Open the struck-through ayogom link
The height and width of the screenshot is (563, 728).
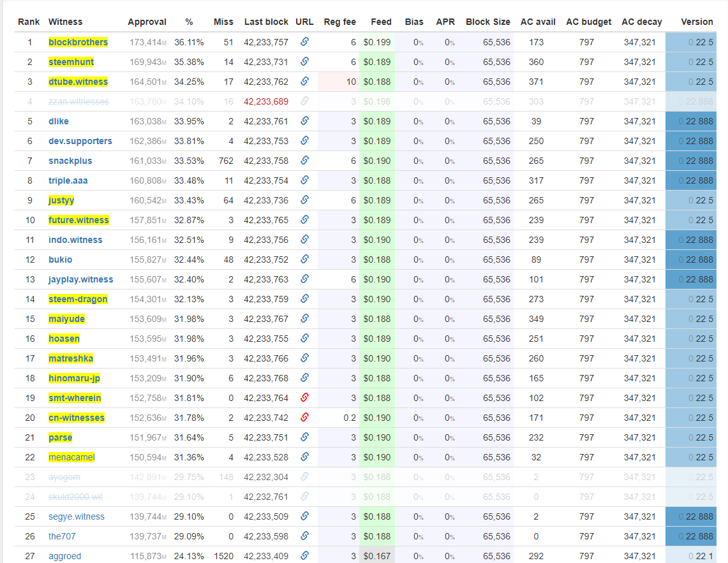tap(64, 477)
